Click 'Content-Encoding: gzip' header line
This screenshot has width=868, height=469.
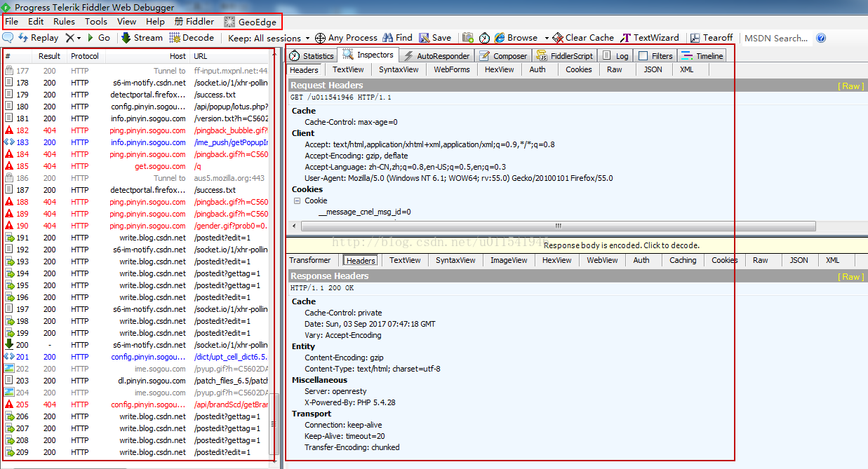tap(344, 358)
